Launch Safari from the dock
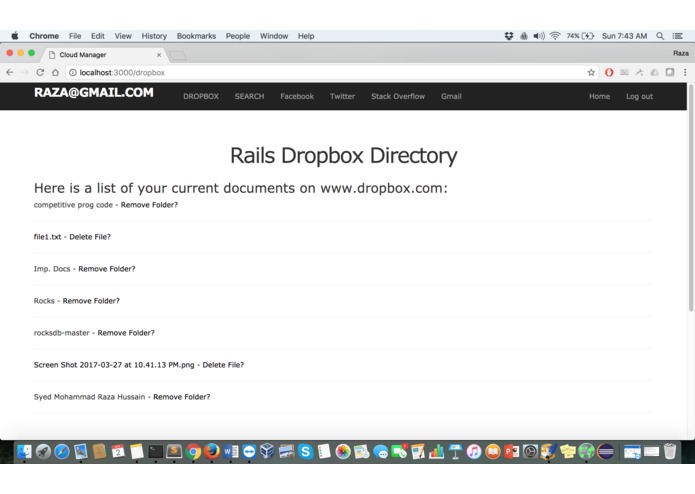Viewport: 695px width, 494px height. [x=62, y=451]
